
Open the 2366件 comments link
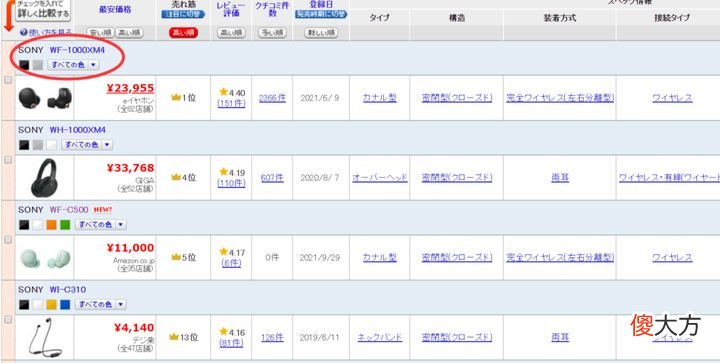(x=272, y=98)
